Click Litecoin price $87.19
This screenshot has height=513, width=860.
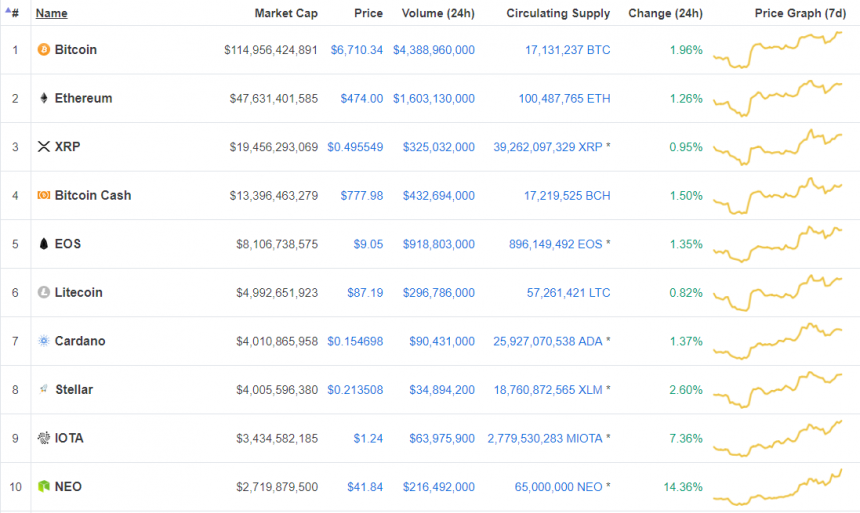[x=365, y=292]
